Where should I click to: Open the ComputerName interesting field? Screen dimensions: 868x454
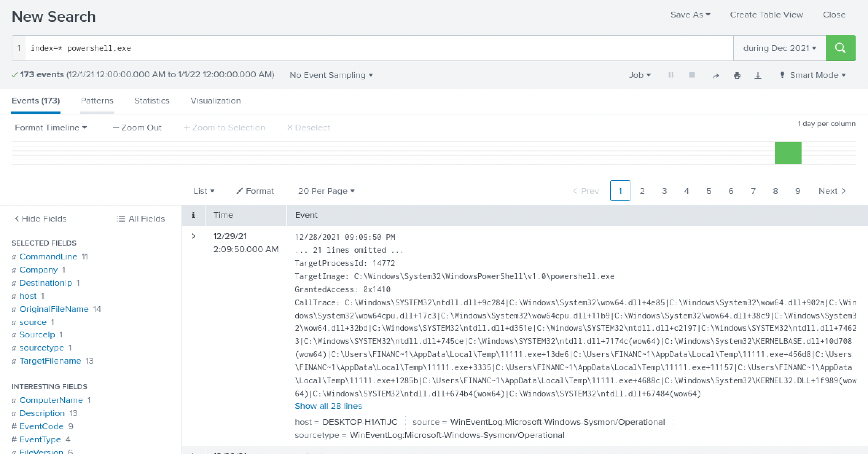(51, 400)
